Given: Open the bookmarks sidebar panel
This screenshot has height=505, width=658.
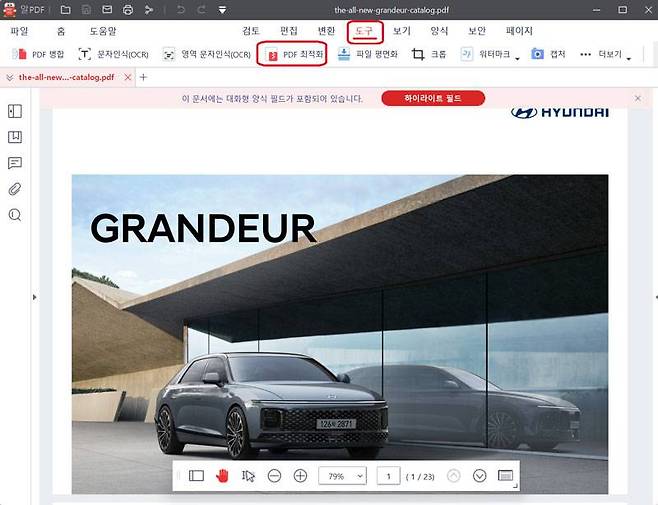Looking at the screenshot, I should 15,137.
